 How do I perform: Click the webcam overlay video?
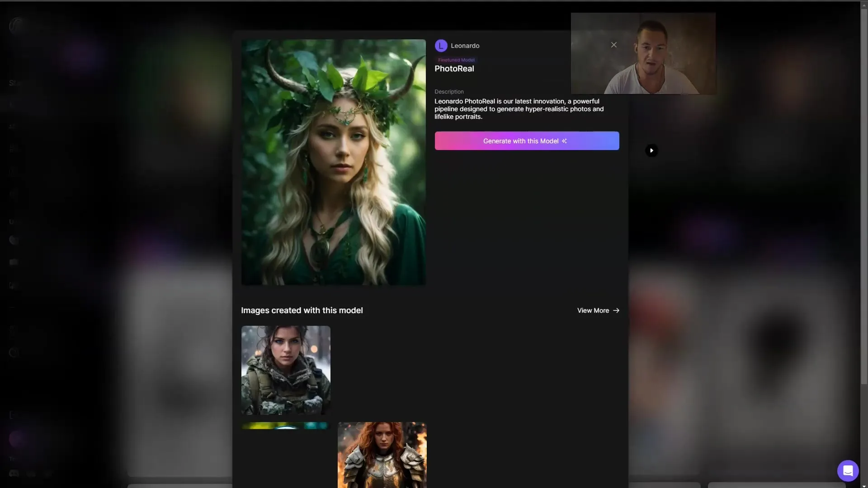coord(643,53)
